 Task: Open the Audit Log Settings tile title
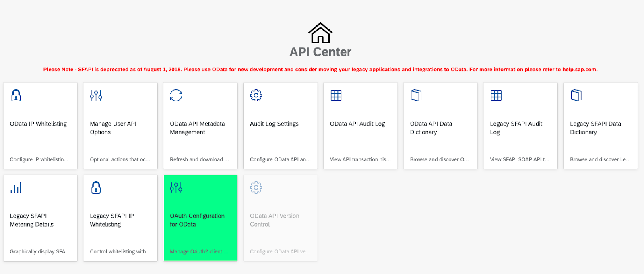[274, 124]
